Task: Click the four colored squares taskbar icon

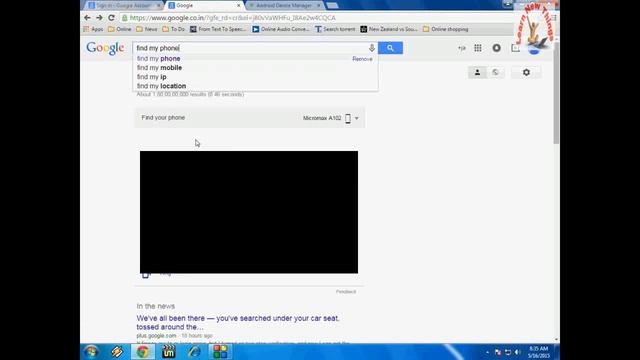Action: (x=220, y=352)
